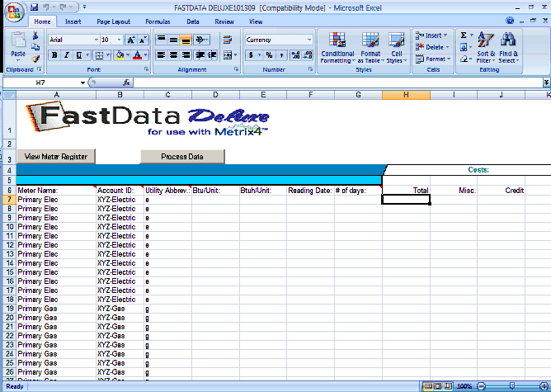Save the workbook from quick access toolbar

(34, 7)
